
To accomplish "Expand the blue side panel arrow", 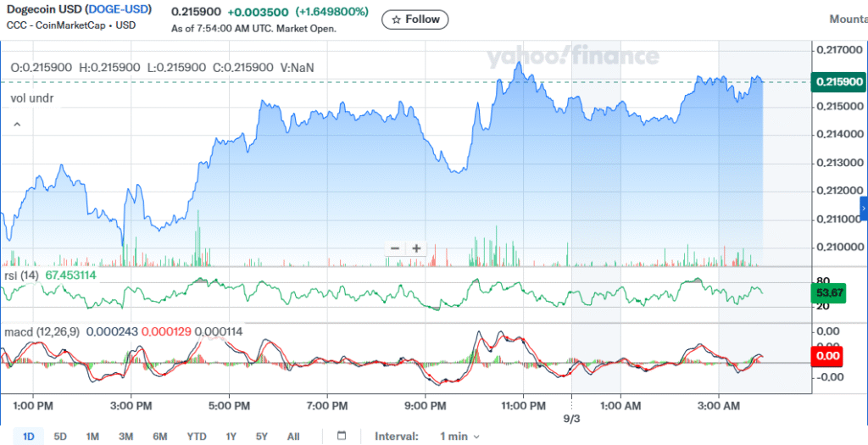I will click(x=863, y=208).
